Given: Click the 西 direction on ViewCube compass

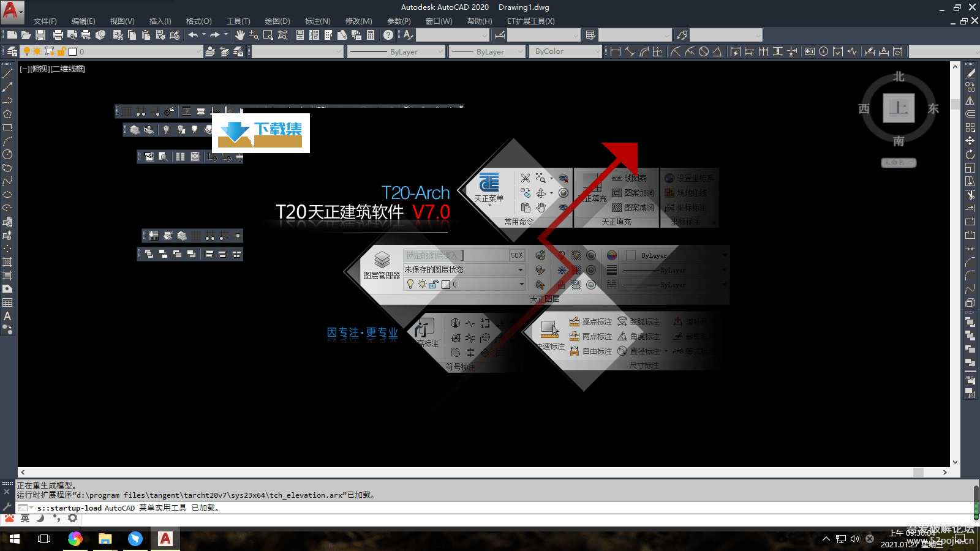Looking at the screenshot, I should [x=864, y=108].
